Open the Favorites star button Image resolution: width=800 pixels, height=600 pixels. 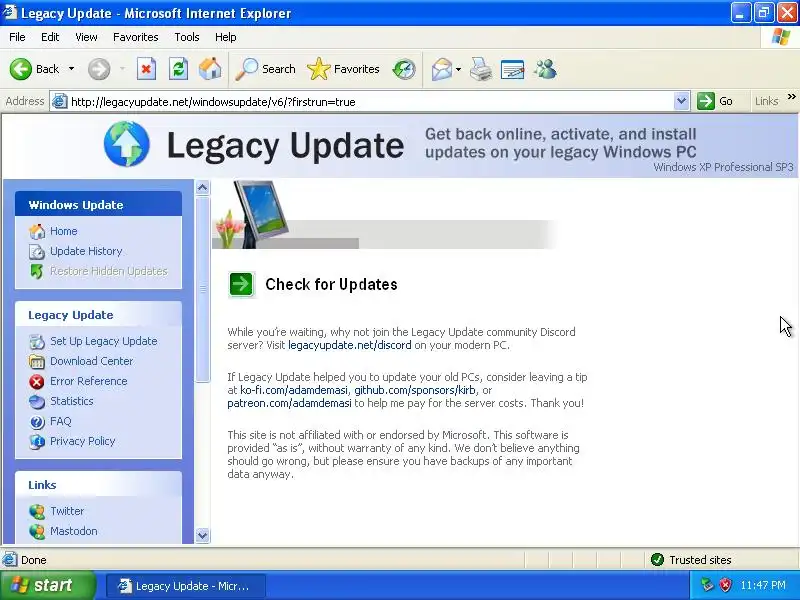point(343,69)
